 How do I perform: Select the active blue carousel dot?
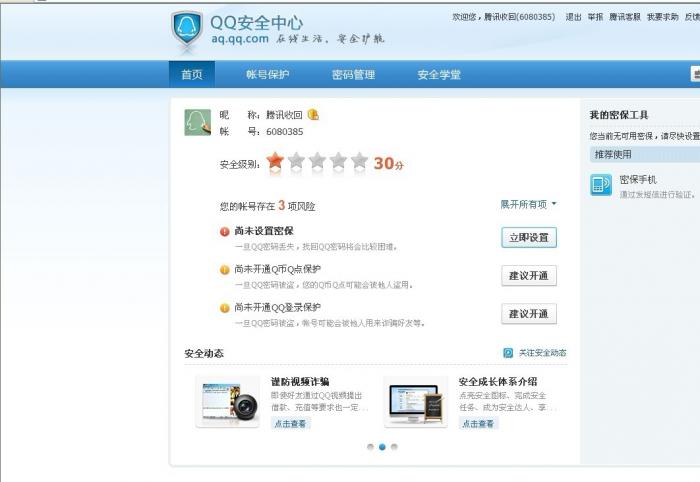[382, 447]
